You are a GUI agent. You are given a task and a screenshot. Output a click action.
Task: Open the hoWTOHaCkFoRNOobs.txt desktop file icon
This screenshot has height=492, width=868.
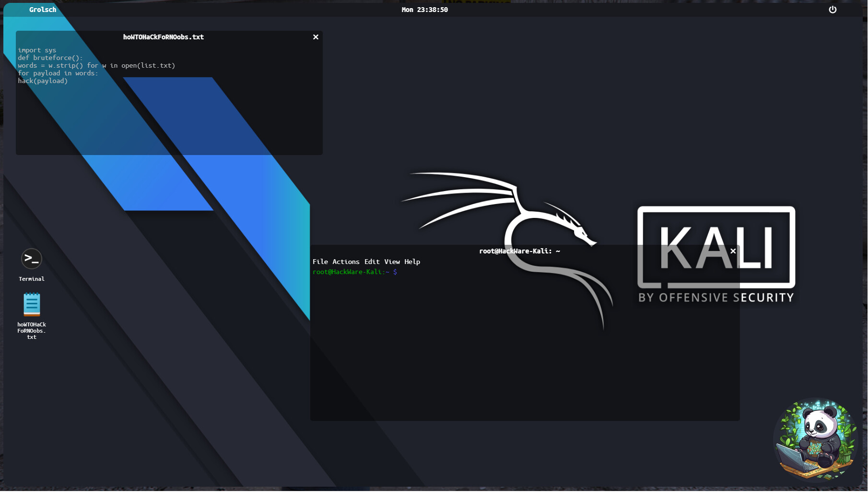(32, 305)
